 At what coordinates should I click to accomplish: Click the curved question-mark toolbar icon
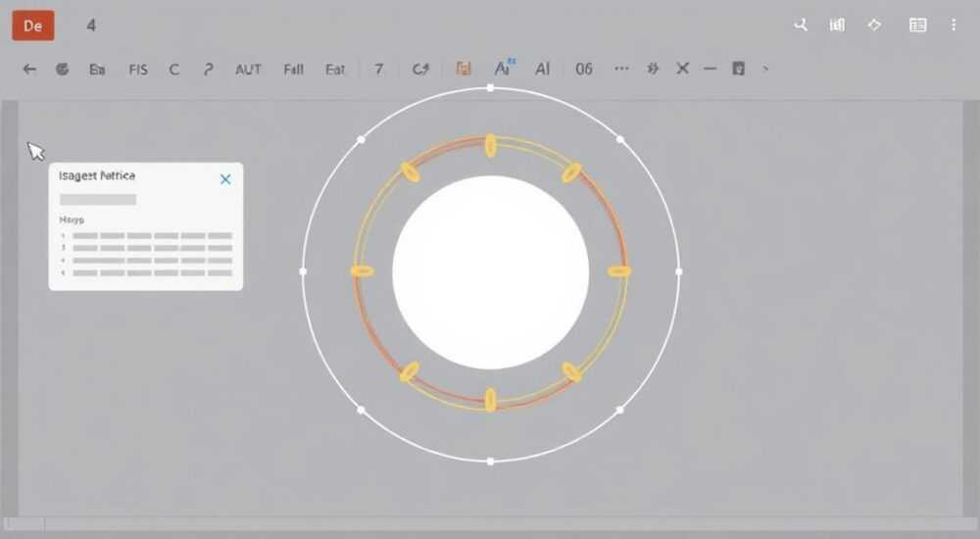208,70
